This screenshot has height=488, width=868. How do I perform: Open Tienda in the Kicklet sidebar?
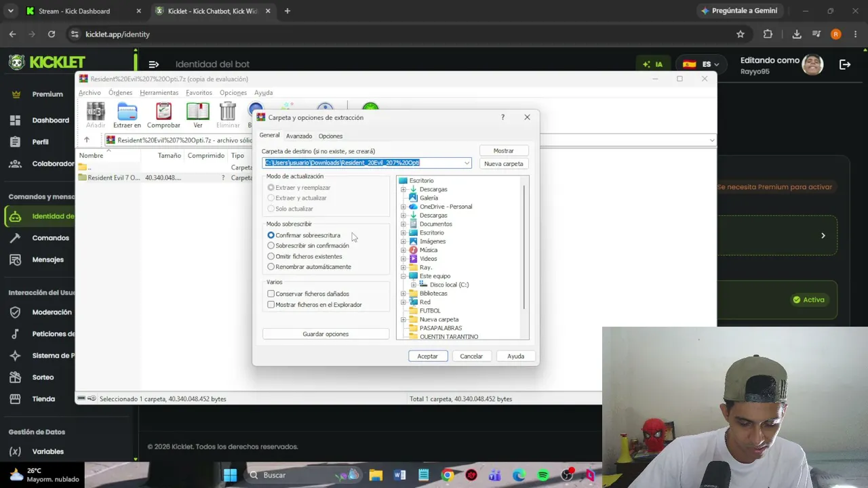pyautogui.click(x=44, y=399)
